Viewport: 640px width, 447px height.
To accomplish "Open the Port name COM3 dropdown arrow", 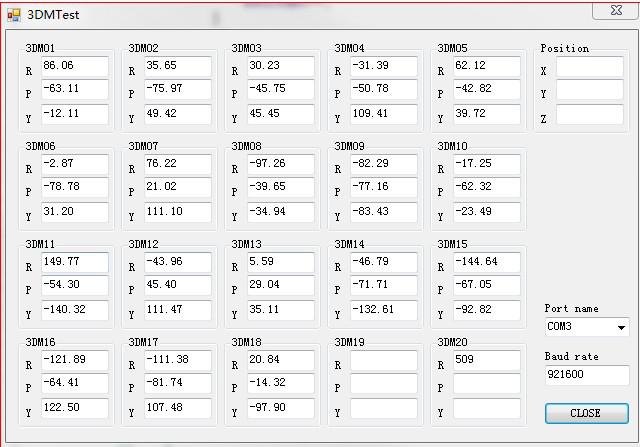I will 621,327.
